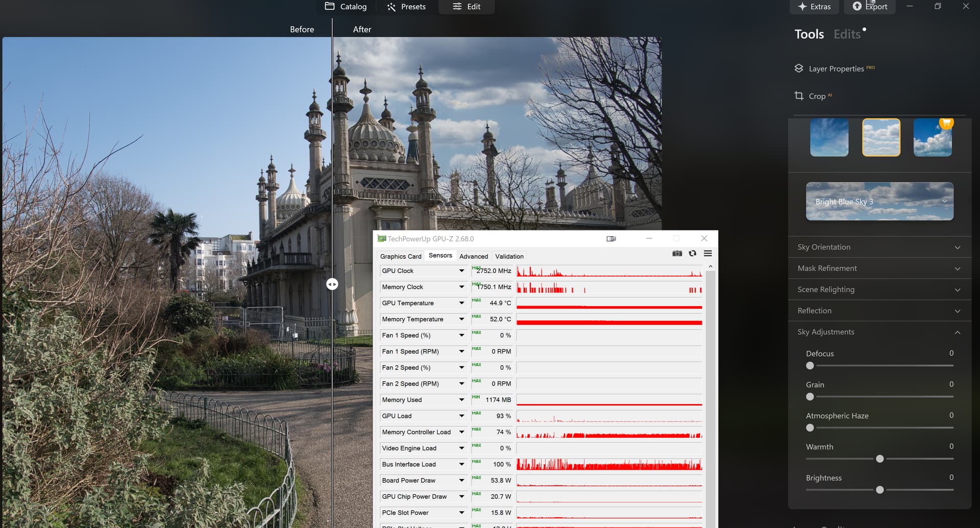Screen dimensions: 980x528
Task: Click the GPU-Z window layout icon in title bar
Action: tap(611, 239)
